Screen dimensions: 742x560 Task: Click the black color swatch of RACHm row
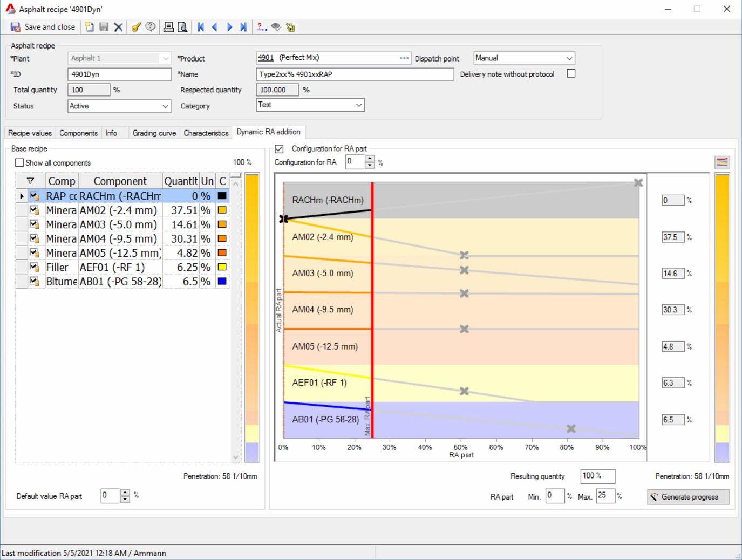222,196
